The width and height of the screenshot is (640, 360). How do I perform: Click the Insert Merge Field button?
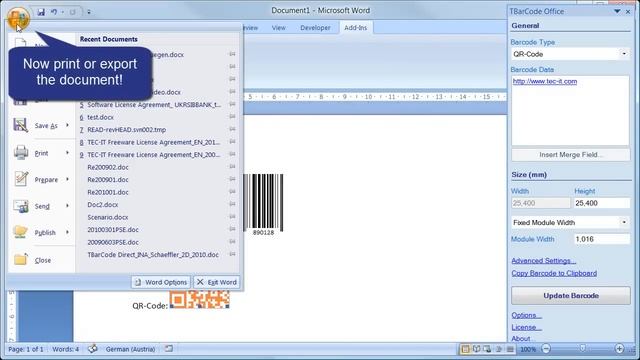(x=571, y=155)
